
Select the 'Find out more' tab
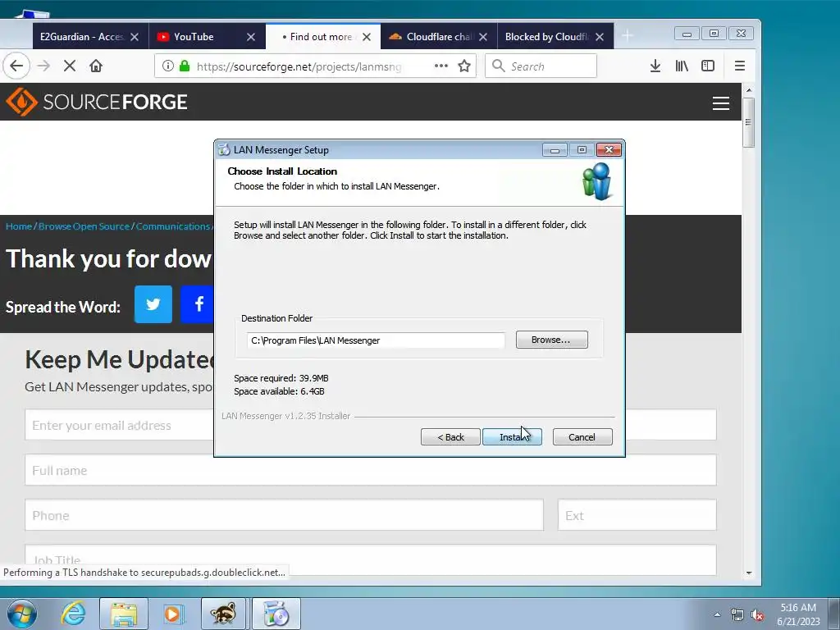322,36
